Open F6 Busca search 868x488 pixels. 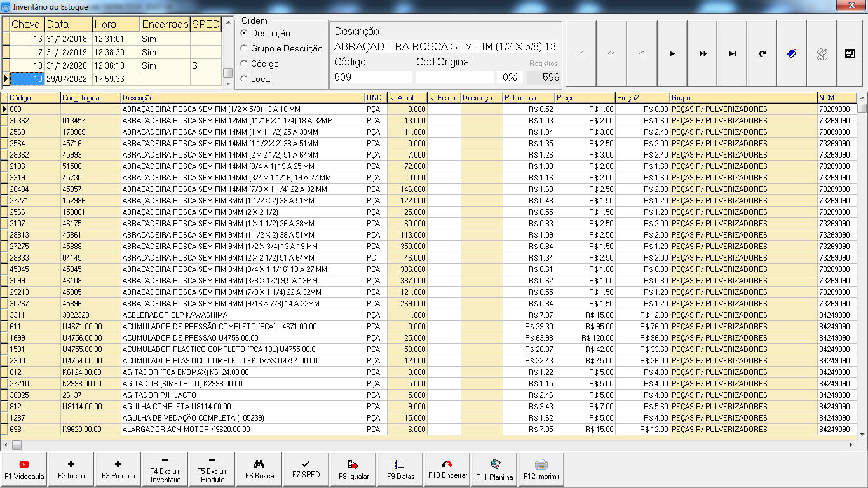click(259, 470)
